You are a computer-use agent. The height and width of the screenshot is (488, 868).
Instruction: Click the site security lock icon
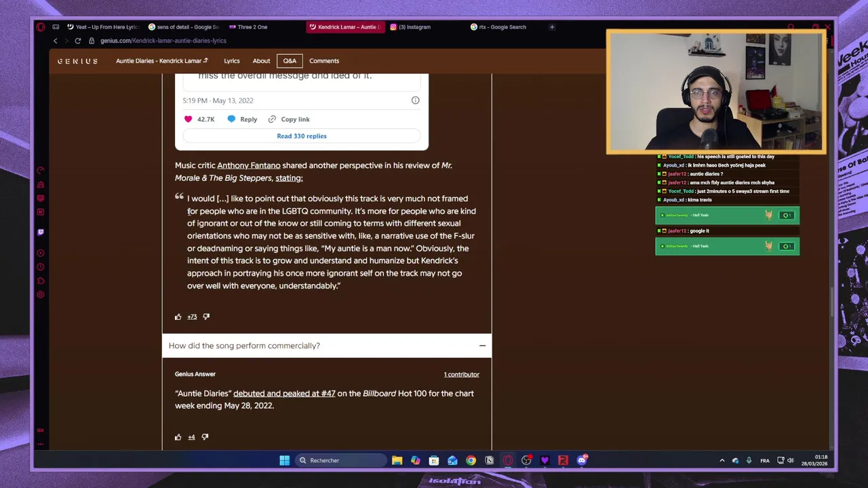tap(92, 41)
